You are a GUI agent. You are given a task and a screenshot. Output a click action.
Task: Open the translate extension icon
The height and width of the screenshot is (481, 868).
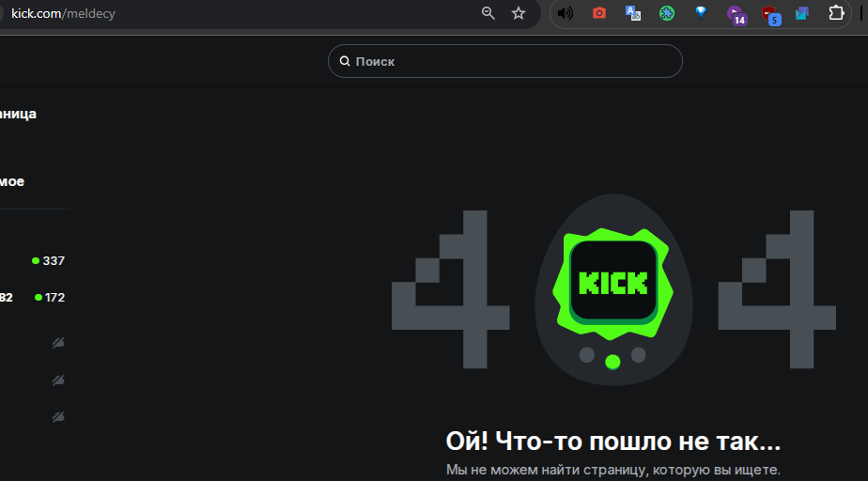click(633, 13)
